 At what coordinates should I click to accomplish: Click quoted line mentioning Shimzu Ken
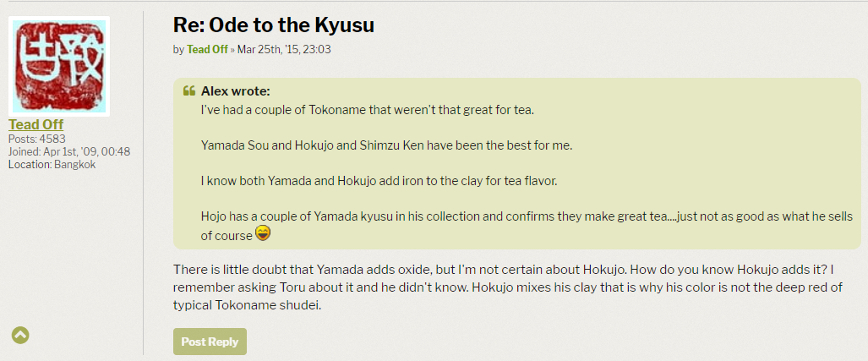pos(386,145)
